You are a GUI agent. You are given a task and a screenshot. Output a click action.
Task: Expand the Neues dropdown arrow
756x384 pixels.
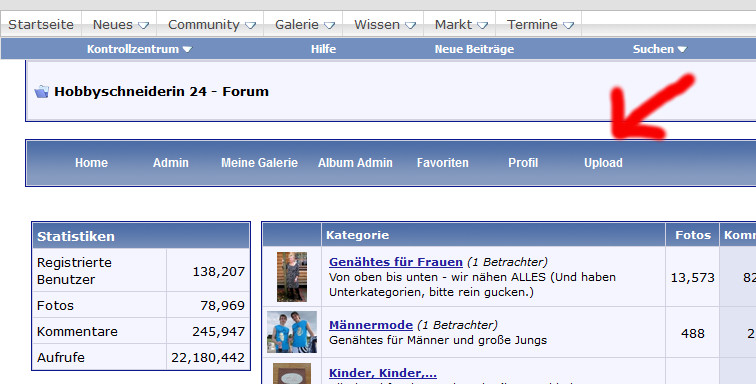click(x=143, y=25)
